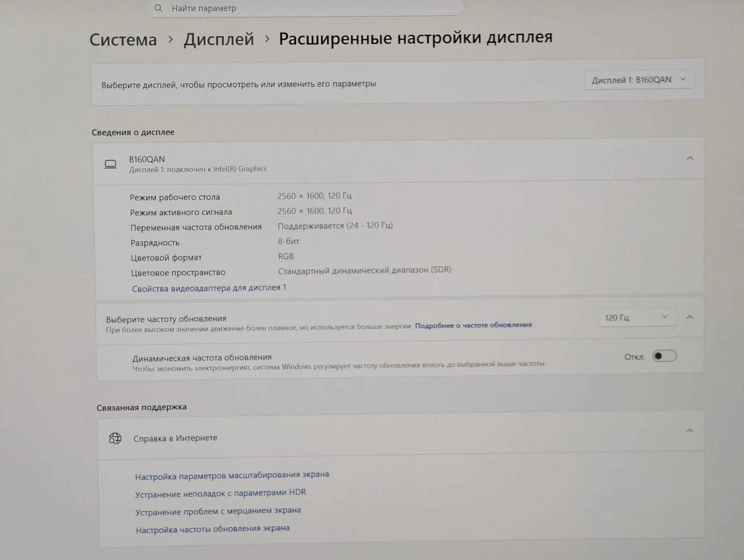This screenshot has height=560, width=744.
Task: Open the Display 1: B160QAN dropdown
Action: tap(639, 80)
